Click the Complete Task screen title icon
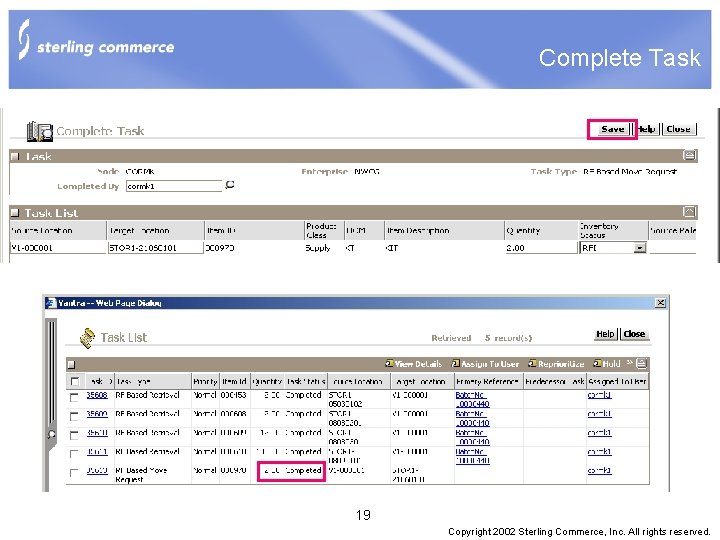The height and width of the screenshot is (540, 720). [39, 131]
